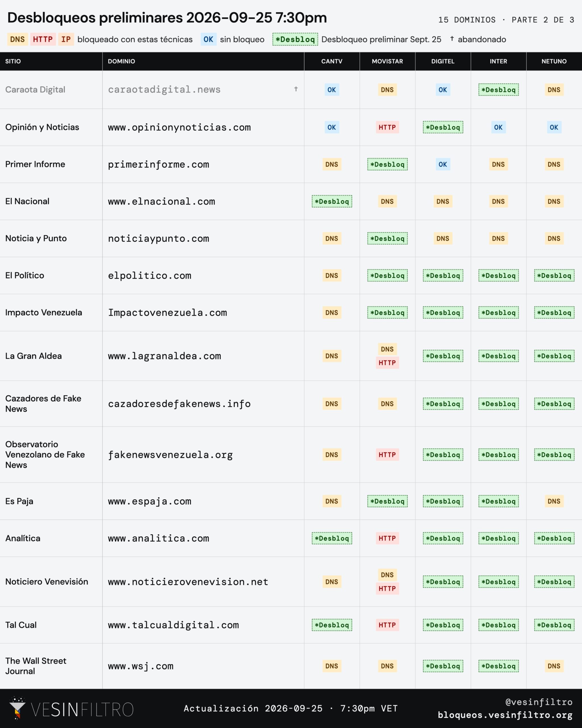The image size is (582, 728).
Task: Click the domain primerinforme.com
Action: 159,164
